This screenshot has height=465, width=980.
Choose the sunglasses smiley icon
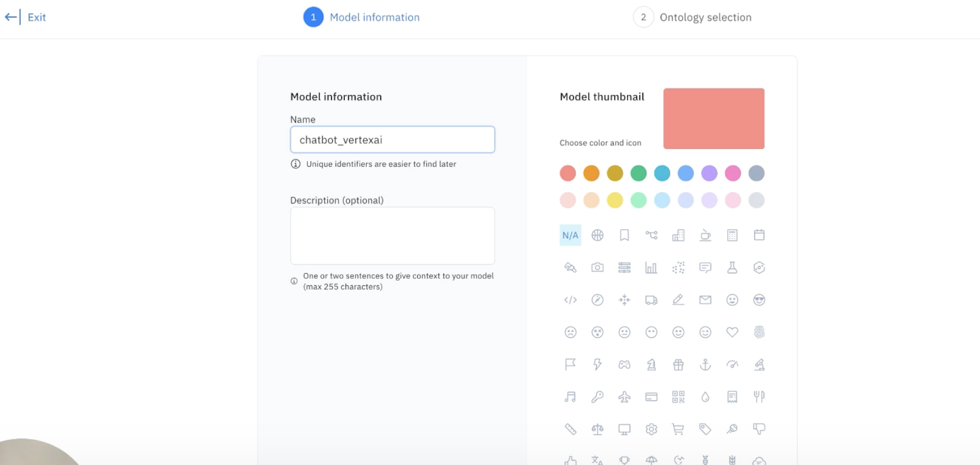pyautogui.click(x=759, y=300)
